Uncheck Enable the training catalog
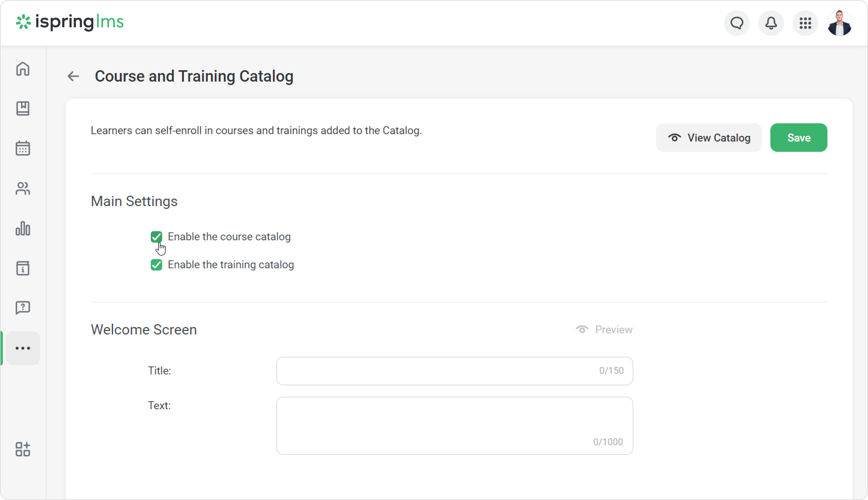This screenshot has height=500, width=868. [x=156, y=265]
